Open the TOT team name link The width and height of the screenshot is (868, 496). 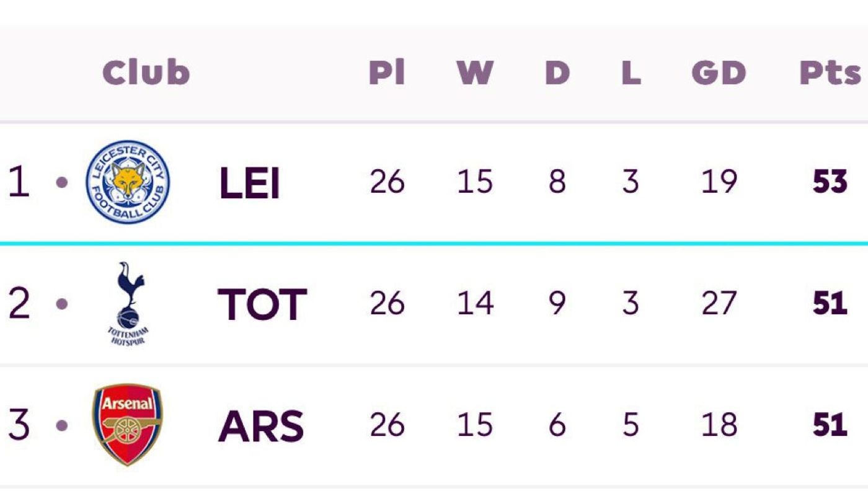click(x=262, y=304)
